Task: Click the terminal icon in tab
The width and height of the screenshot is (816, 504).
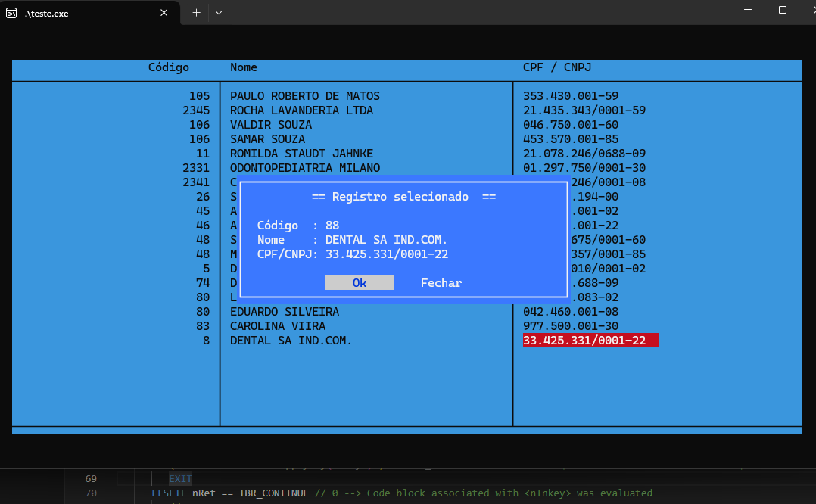Action: tap(12, 13)
